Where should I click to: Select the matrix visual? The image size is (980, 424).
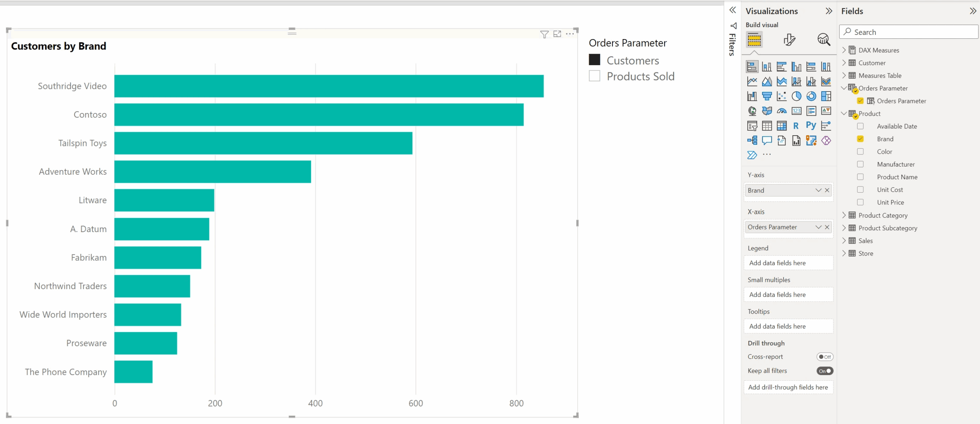coord(781,126)
